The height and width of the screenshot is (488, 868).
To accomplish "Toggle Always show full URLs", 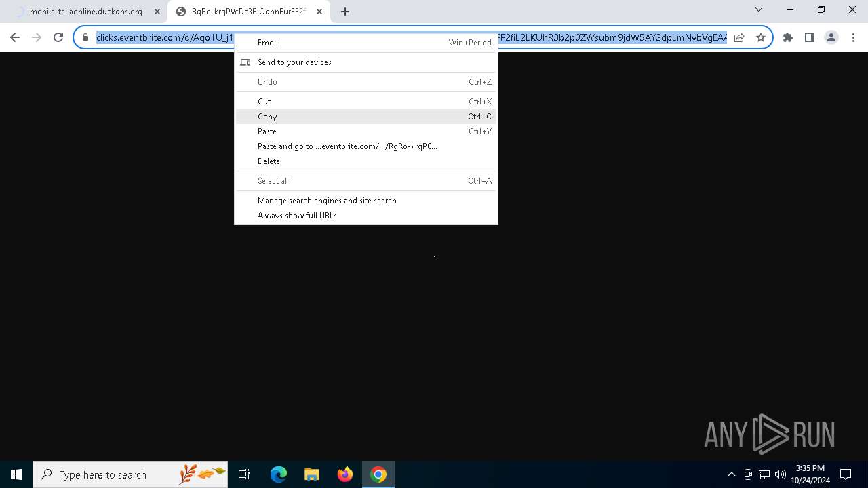I will [x=366, y=216].
